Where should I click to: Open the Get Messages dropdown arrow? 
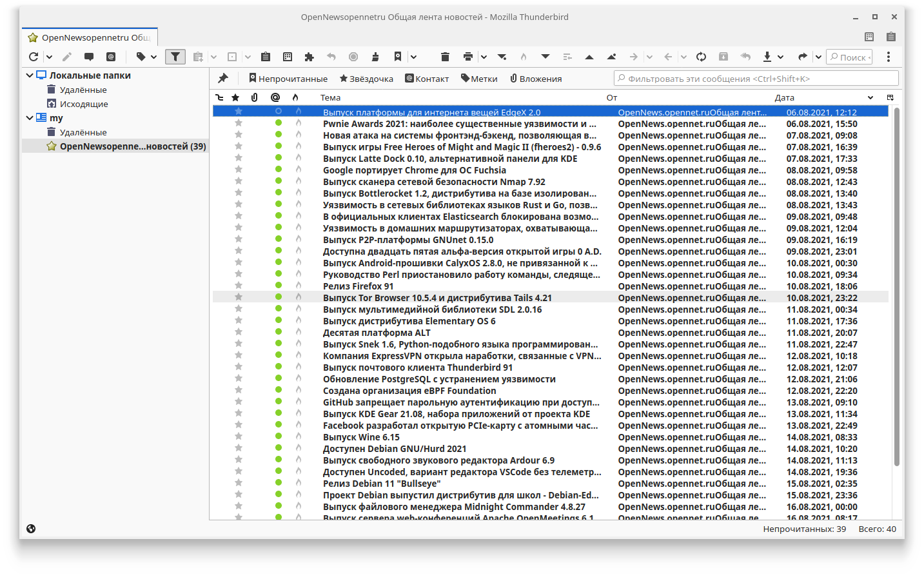[48, 57]
